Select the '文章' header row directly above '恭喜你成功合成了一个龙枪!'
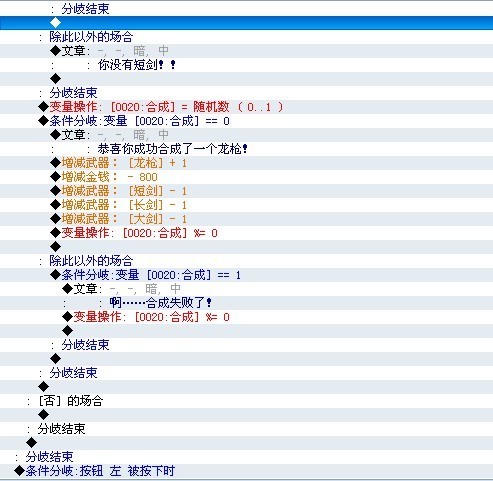 (246, 135)
